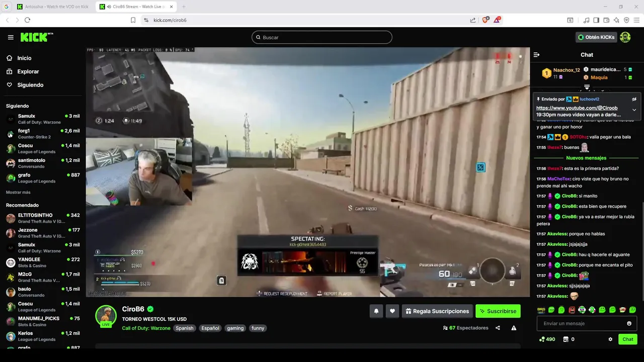Expand list with Mostrar más
Viewport: 644px width, 362px height.
point(18,193)
